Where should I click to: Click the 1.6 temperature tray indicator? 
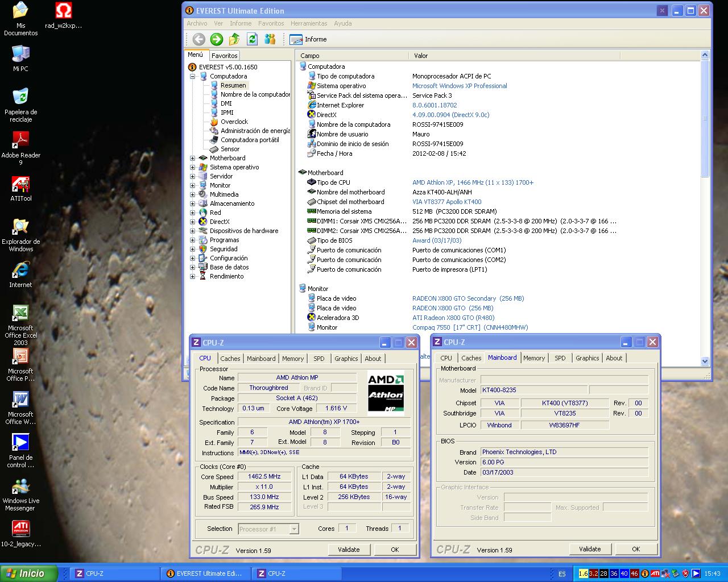(x=583, y=573)
